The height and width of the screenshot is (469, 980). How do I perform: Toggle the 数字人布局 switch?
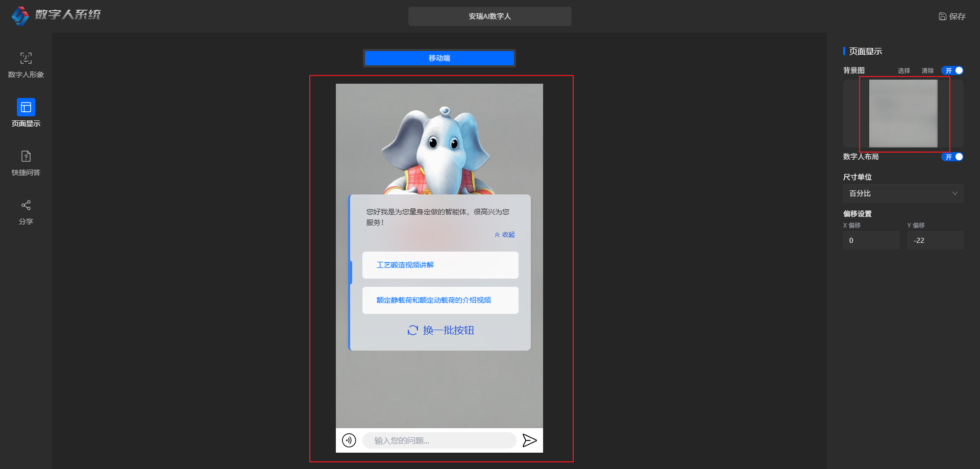[x=952, y=157]
